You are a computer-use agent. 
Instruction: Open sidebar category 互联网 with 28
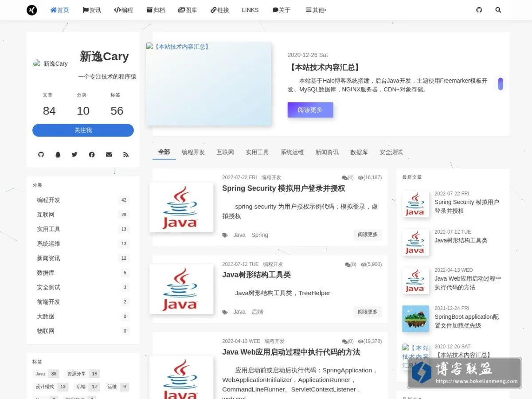(83, 215)
